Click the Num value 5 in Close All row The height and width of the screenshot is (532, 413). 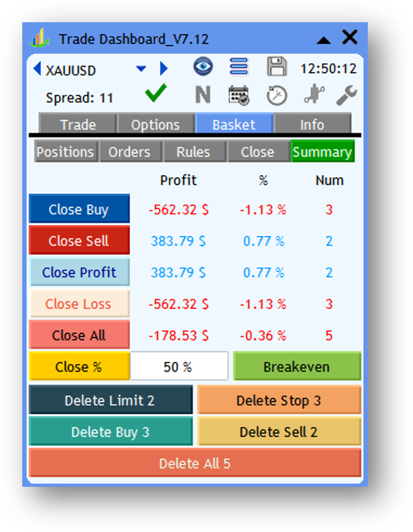[x=329, y=335]
